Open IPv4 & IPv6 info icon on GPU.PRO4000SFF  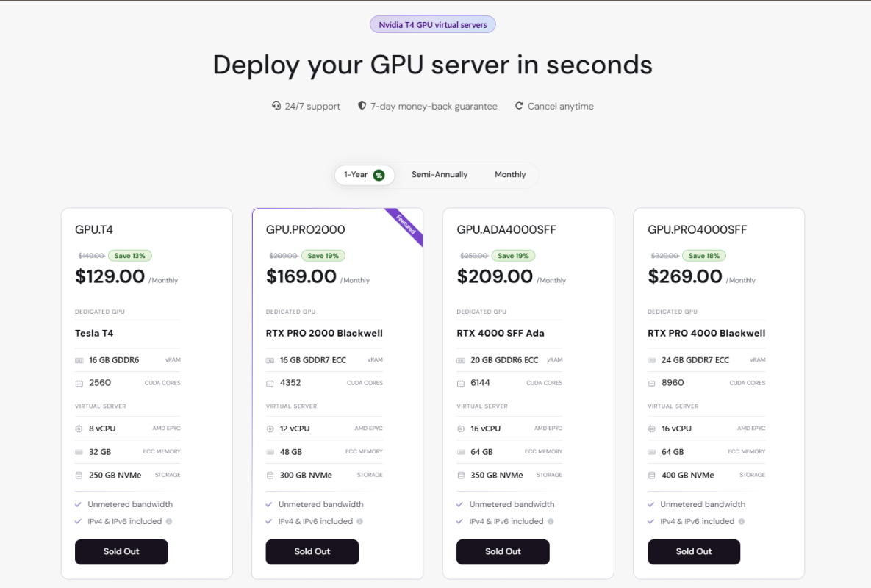[742, 521]
